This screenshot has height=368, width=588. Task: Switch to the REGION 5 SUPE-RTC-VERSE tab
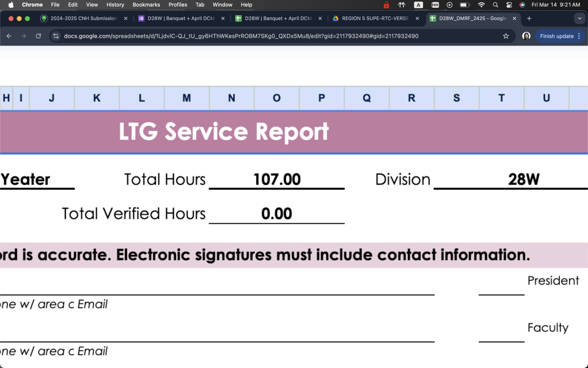click(x=376, y=18)
